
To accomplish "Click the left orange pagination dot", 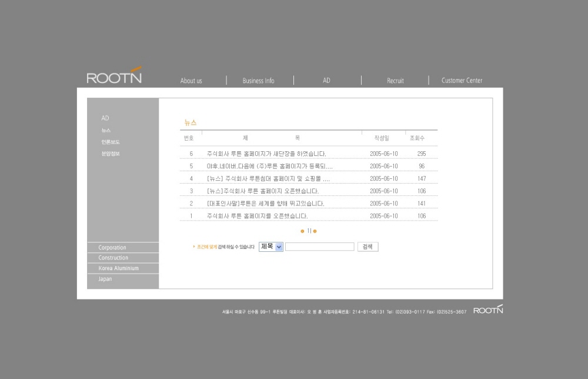I will coord(302,231).
